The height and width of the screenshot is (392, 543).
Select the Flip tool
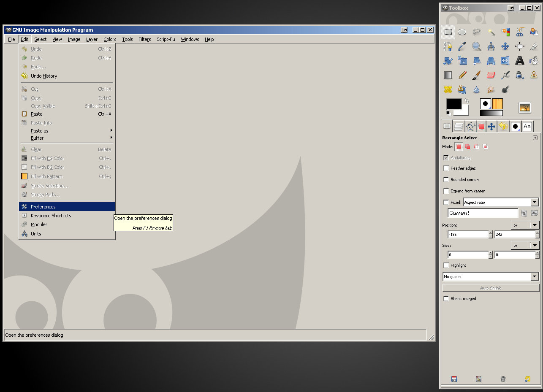[x=505, y=61]
